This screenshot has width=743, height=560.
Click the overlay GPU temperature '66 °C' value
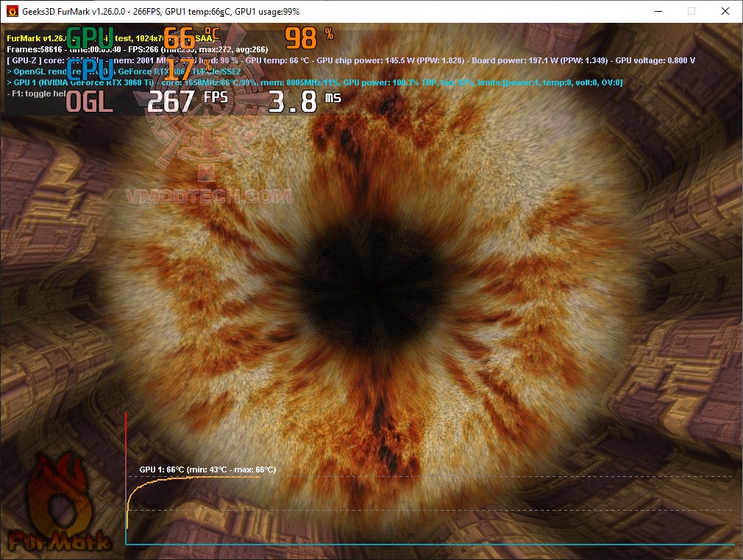click(x=192, y=38)
